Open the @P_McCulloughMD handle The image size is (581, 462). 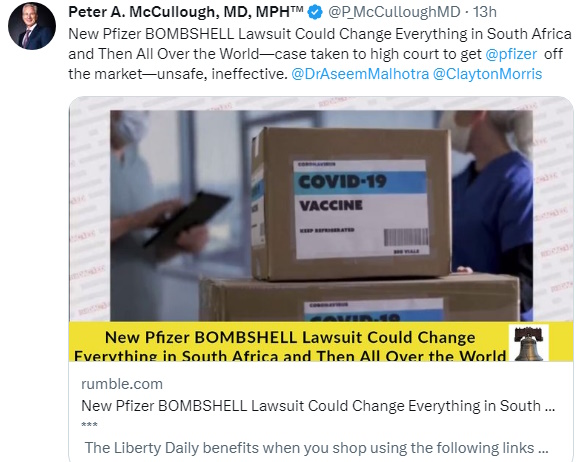pyautogui.click(x=394, y=12)
